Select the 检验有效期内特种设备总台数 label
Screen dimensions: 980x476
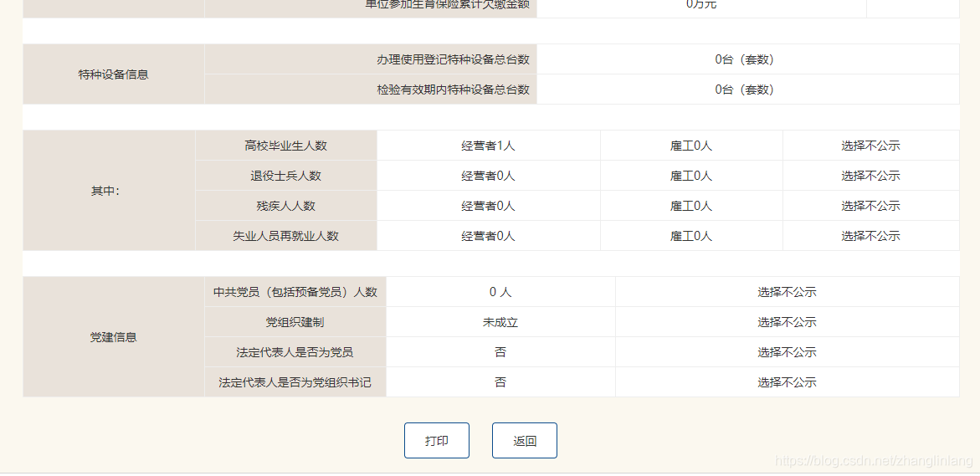pos(453,90)
